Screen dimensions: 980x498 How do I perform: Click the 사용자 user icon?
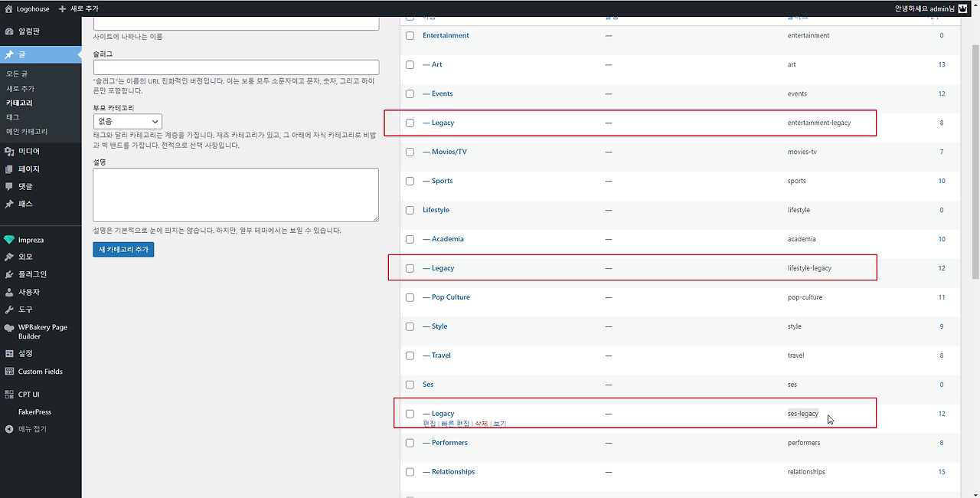pos(9,292)
